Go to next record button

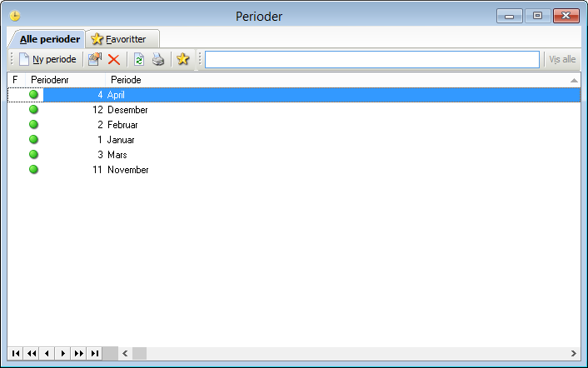click(x=63, y=353)
